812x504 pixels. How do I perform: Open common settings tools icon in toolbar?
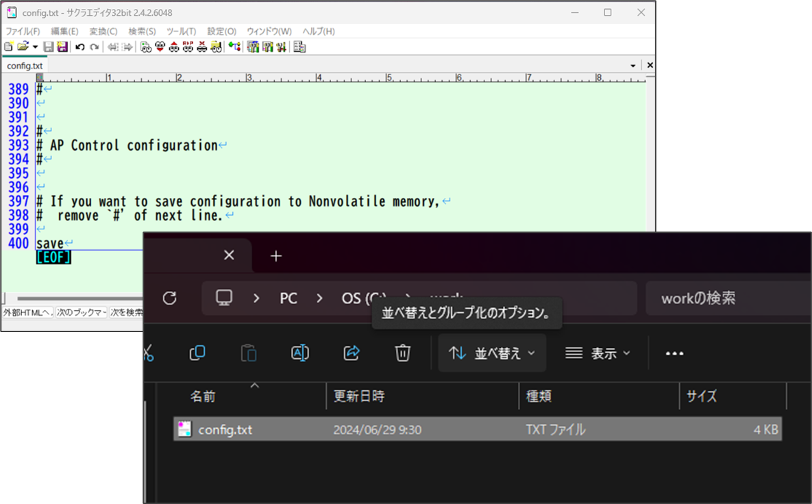coord(281,47)
